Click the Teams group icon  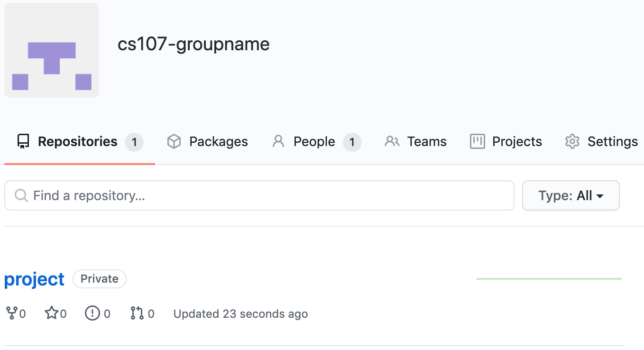click(392, 141)
